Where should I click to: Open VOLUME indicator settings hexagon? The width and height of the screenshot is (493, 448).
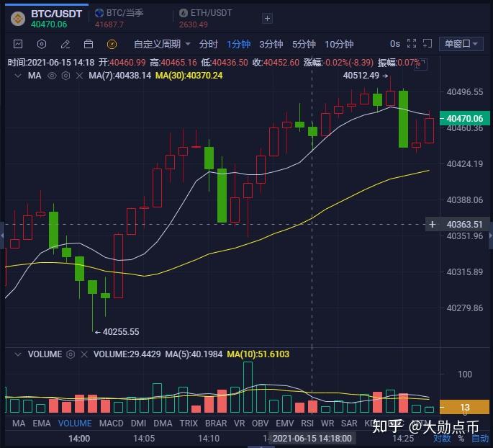[71, 354]
